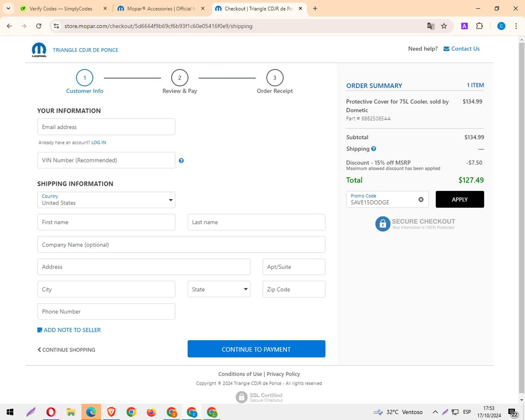This screenshot has width=525, height=420.
Task: Open the VIN number help tooltip icon
Action: point(181,161)
